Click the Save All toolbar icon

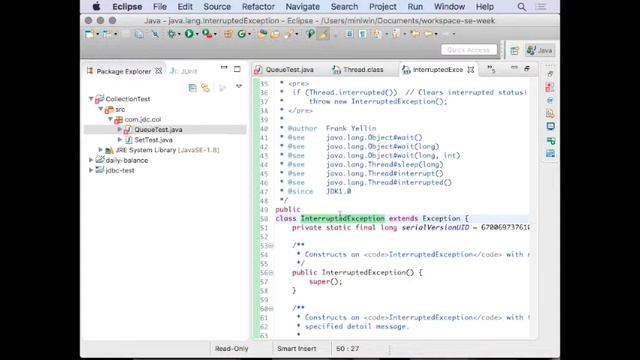[139, 34]
